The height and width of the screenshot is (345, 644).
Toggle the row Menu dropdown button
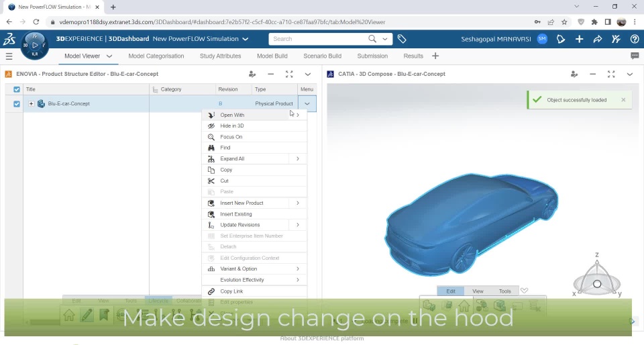307,103
